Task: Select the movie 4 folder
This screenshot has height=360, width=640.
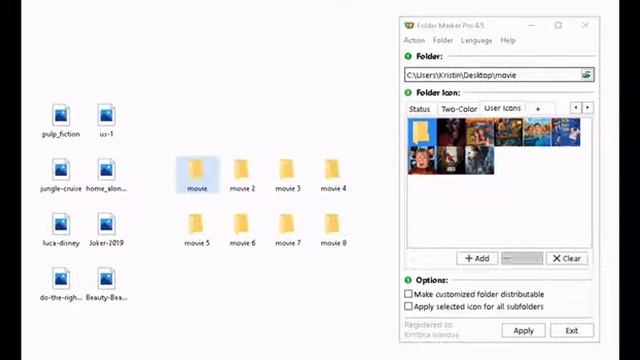Action: 333,175
